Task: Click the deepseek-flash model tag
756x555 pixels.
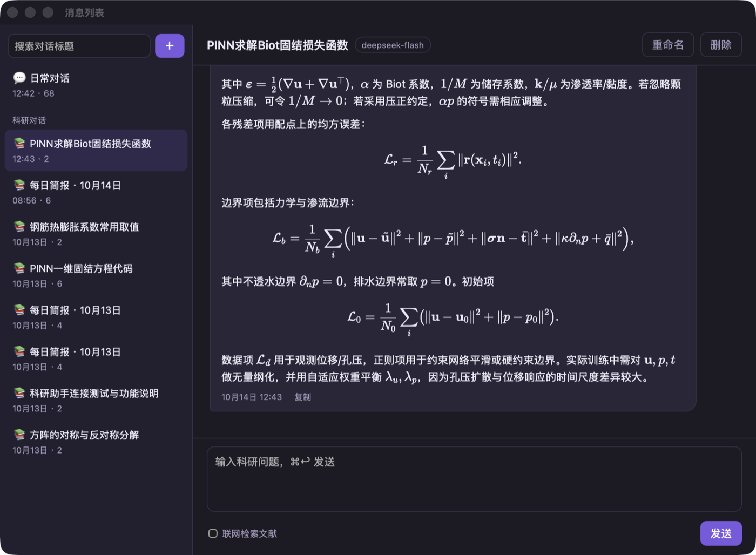Action: pos(393,45)
